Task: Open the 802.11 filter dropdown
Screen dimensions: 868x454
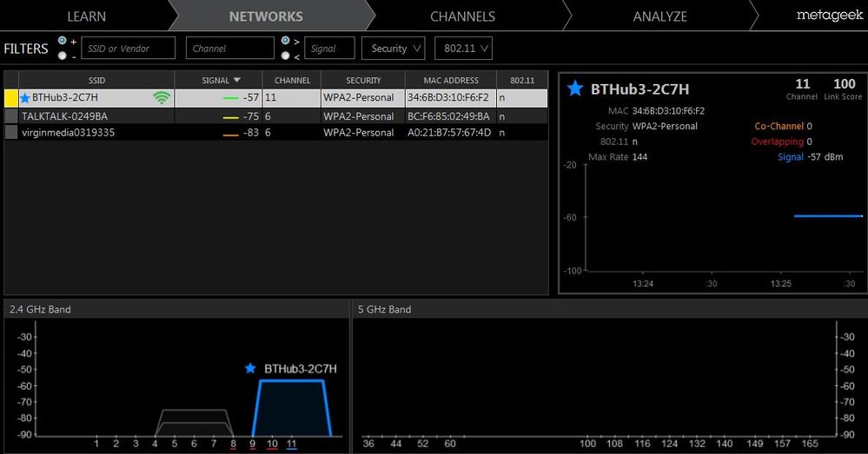Action: [x=463, y=48]
